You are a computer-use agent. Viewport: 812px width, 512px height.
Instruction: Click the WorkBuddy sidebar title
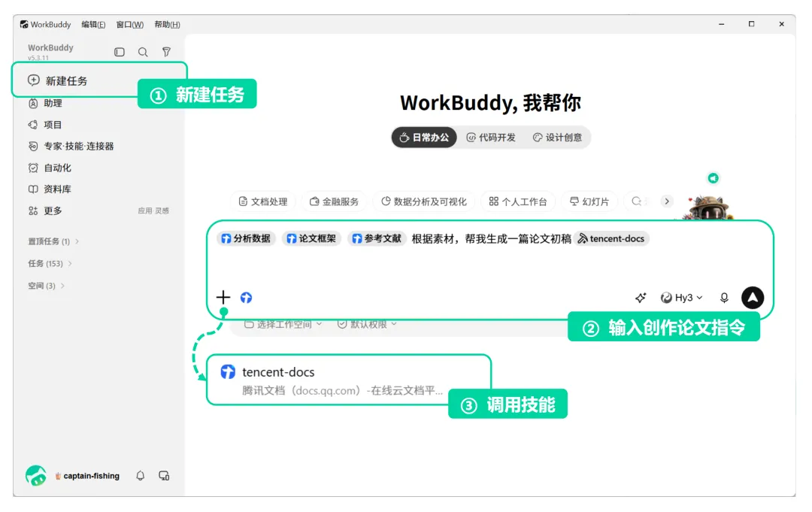pyautogui.click(x=50, y=47)
